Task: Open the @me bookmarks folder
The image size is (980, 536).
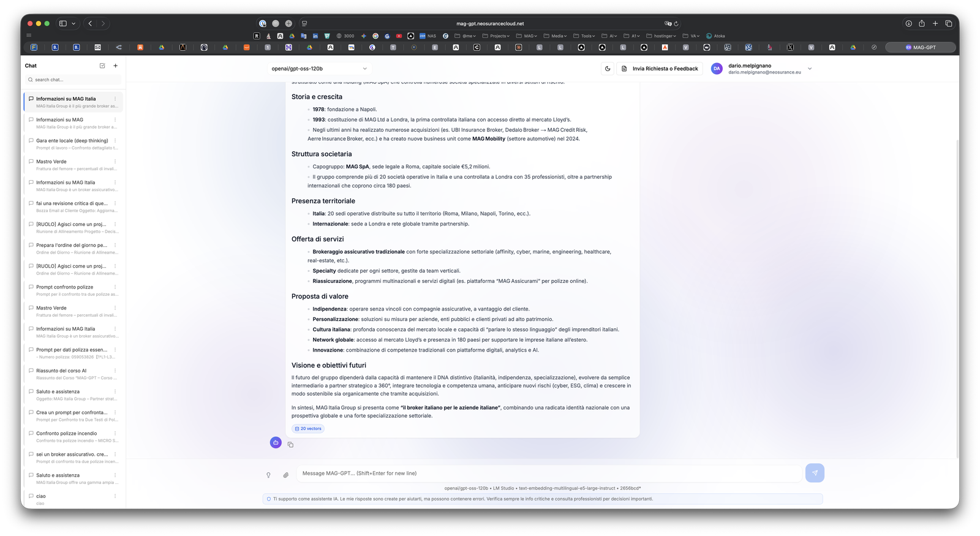Action: tap(465, 36)
